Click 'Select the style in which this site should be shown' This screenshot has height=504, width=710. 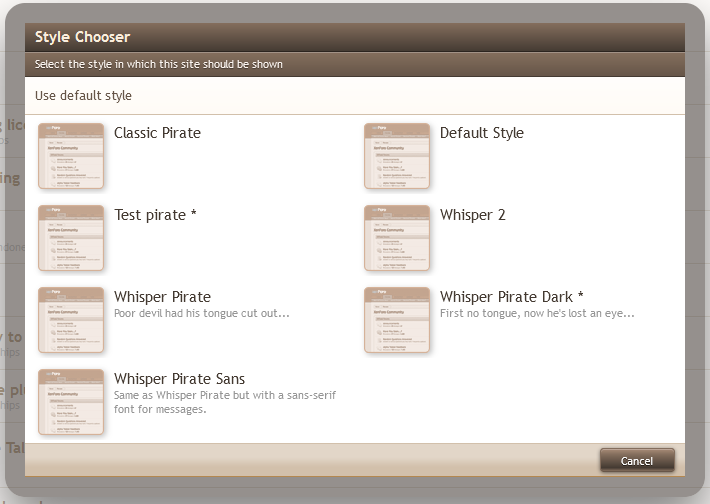coord(158,64)
